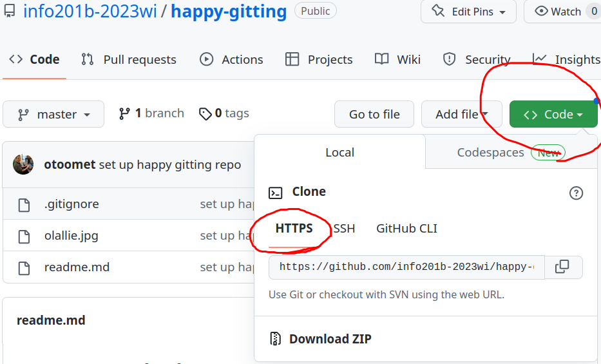The image size is (601, 364).
Task: Open the Projects tab
Action: pos(318,59)
